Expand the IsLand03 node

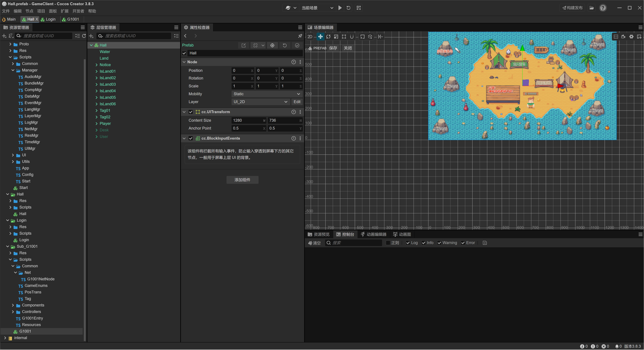point(97,84)
